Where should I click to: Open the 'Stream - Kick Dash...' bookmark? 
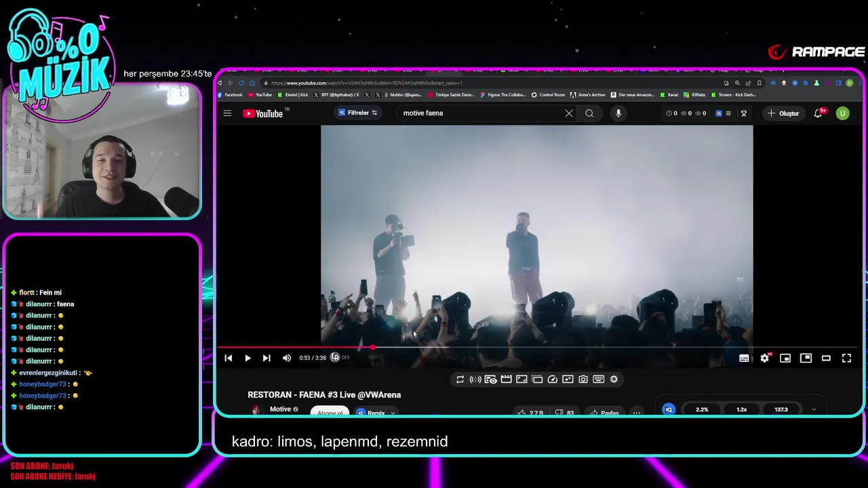click(733, 95)
